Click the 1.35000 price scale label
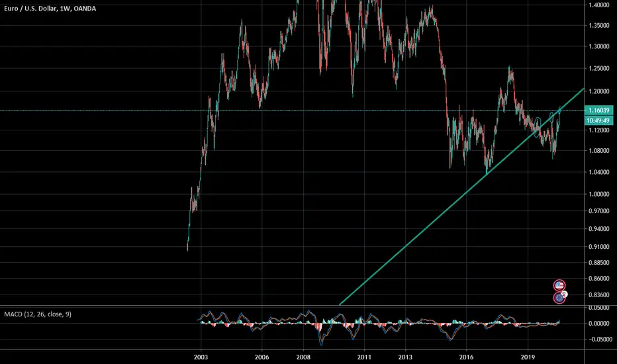 tap(599, 26)
